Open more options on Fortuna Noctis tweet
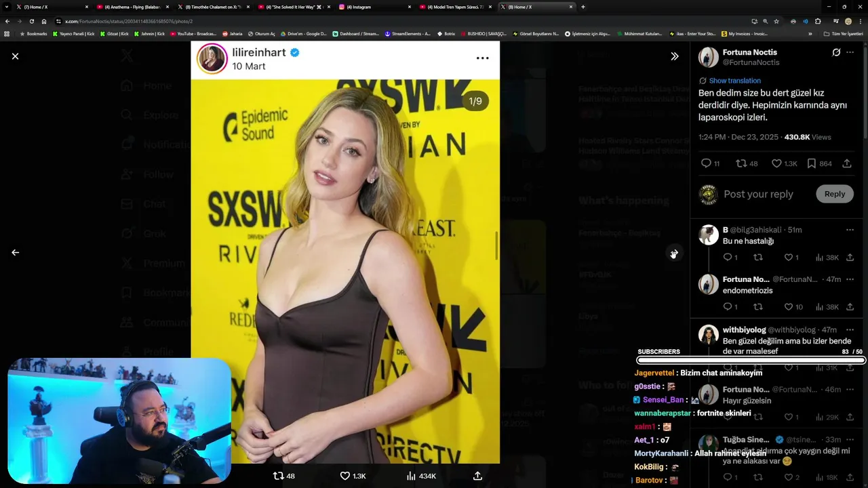Image resolution: width=868 pixels, height=488 pixels. [850, 52]
